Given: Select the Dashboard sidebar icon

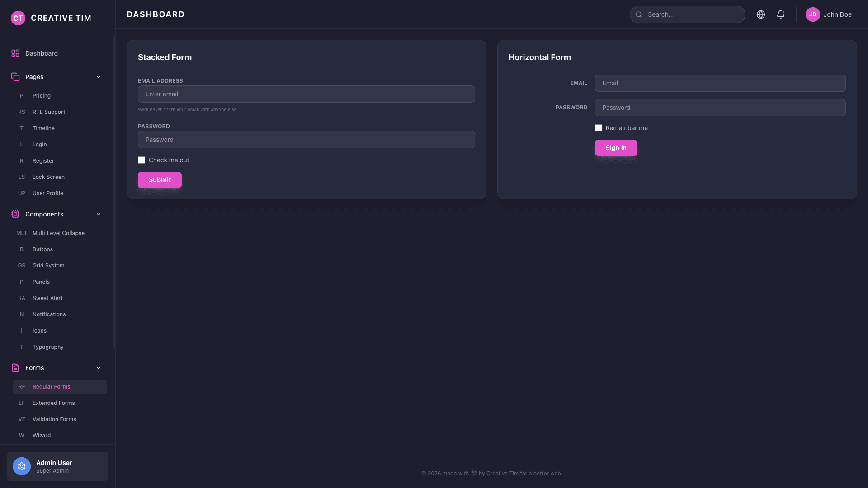Looking at the screenshot, I should tap(15, 53).
